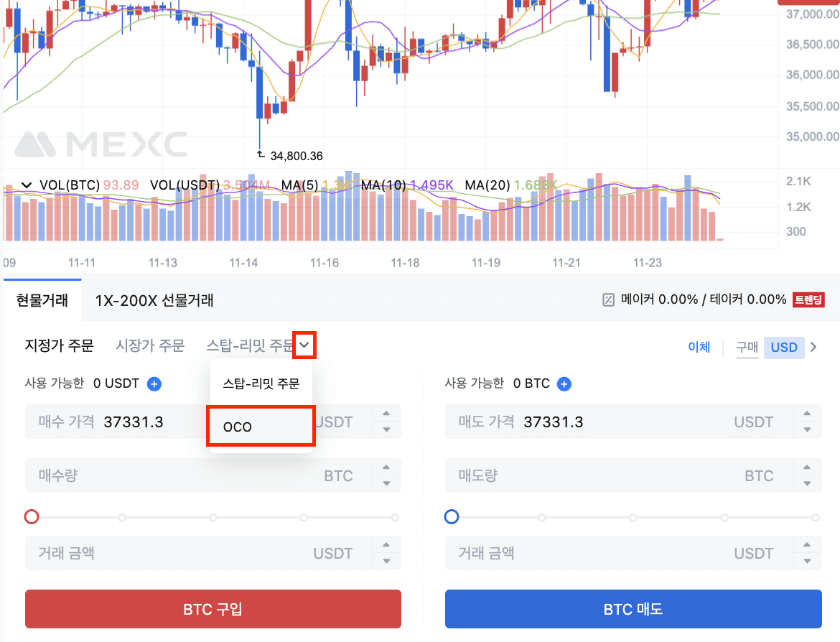Increase buy price with up arrow

(387, 413)
